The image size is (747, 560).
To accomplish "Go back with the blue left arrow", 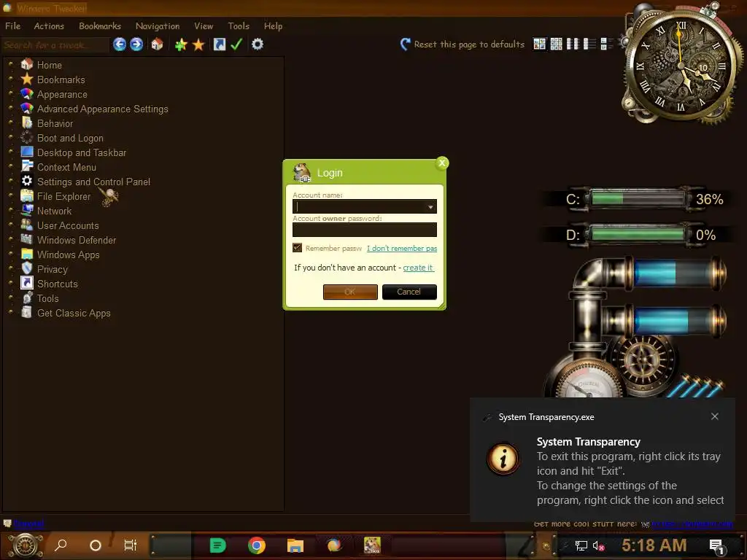I will pyautogui.click(x=120, y=44).
